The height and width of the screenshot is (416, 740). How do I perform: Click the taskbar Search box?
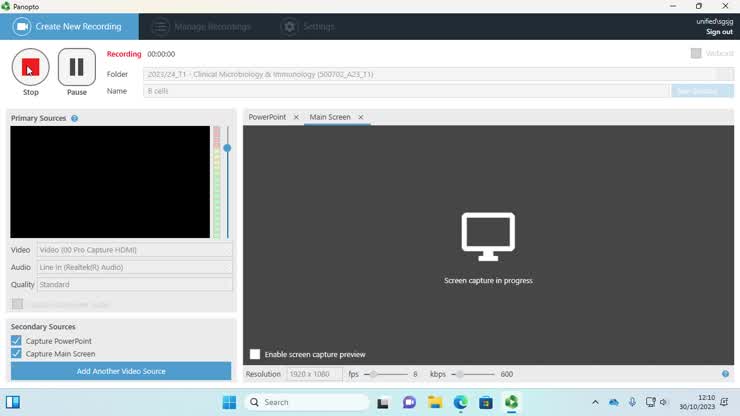click(307, 402)
